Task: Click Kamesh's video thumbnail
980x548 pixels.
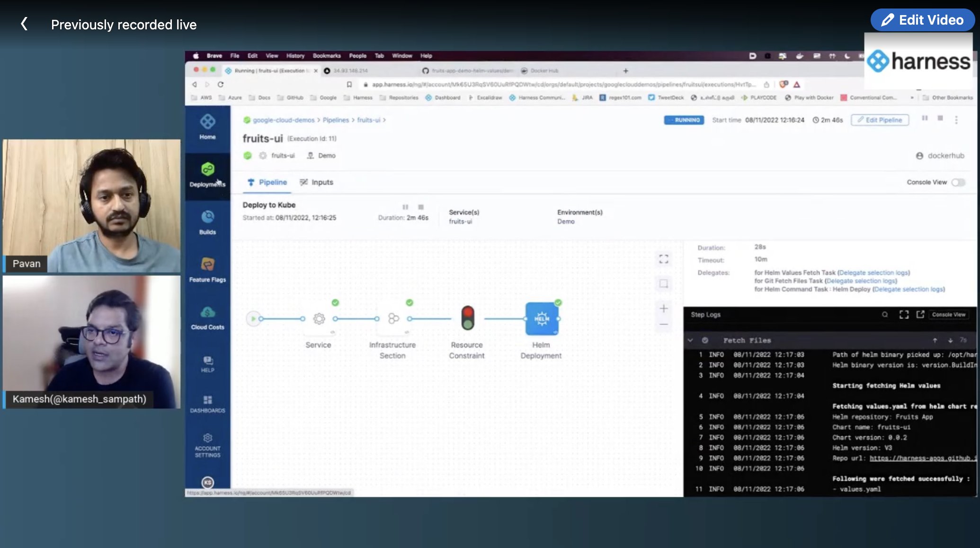Action: pyautogui.click(x=91, y=342)
